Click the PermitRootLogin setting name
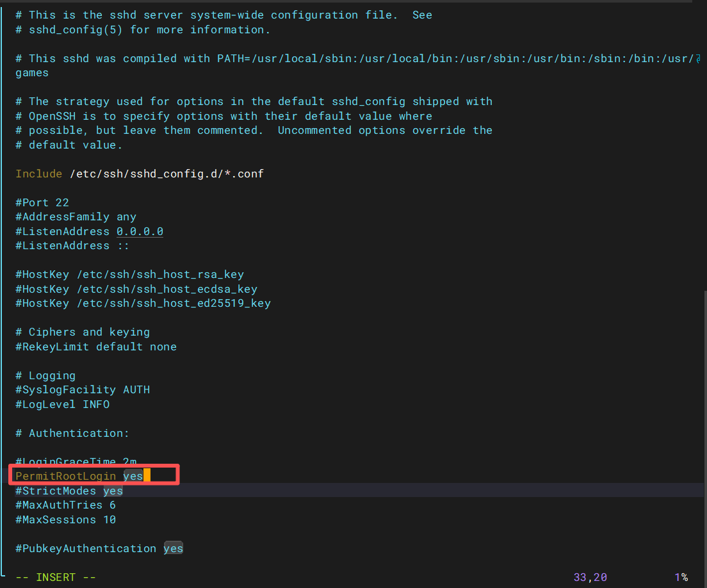 [x=65, y=476]
